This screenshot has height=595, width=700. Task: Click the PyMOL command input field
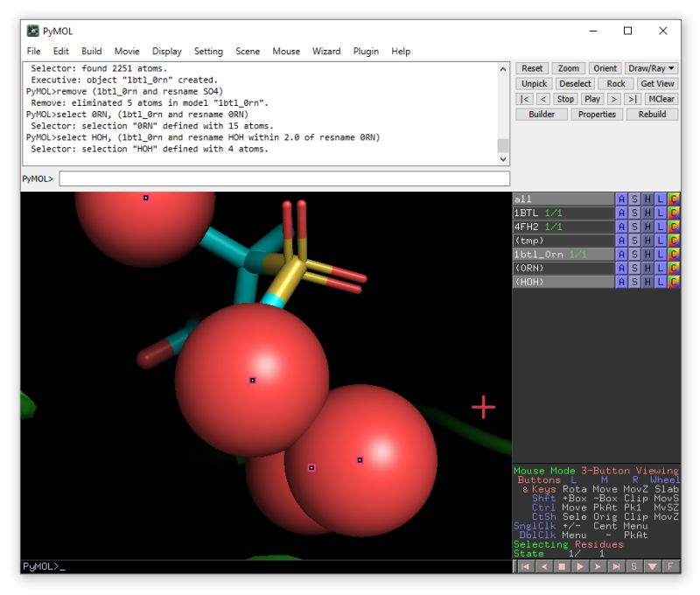coord(284,178)
